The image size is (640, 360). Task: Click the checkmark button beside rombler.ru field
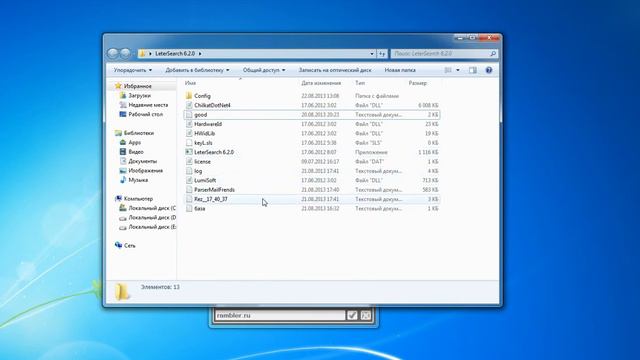point(352,316)
